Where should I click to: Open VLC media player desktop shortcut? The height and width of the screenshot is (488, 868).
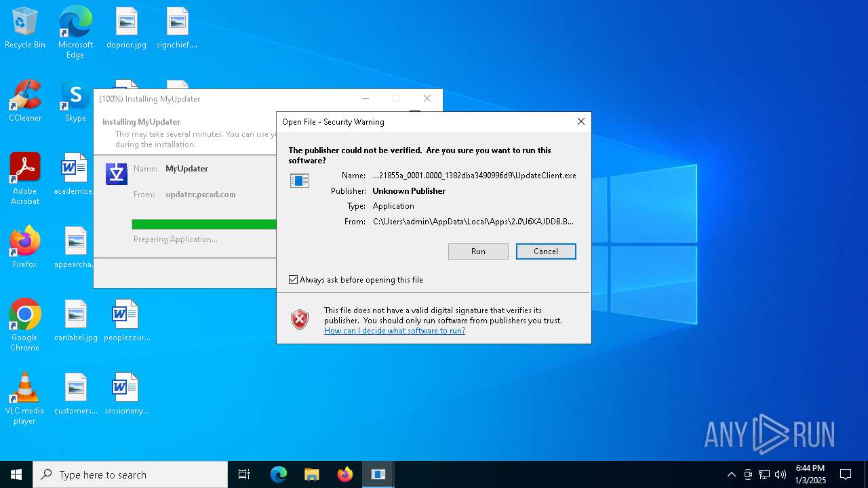[x=25, y=399]
